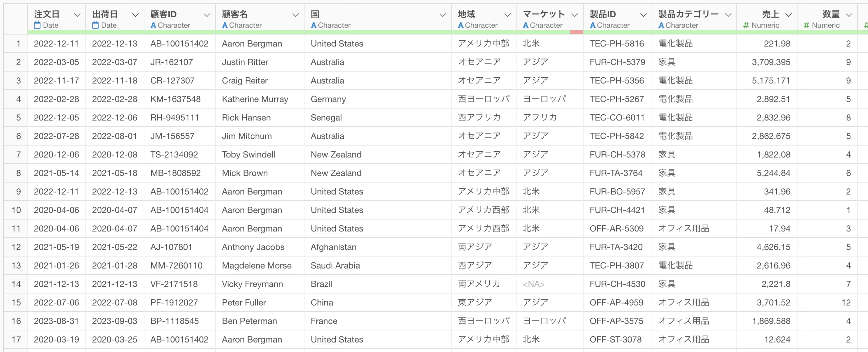Open the 製品ID column dropdown arrow

[x=643, y=15]
